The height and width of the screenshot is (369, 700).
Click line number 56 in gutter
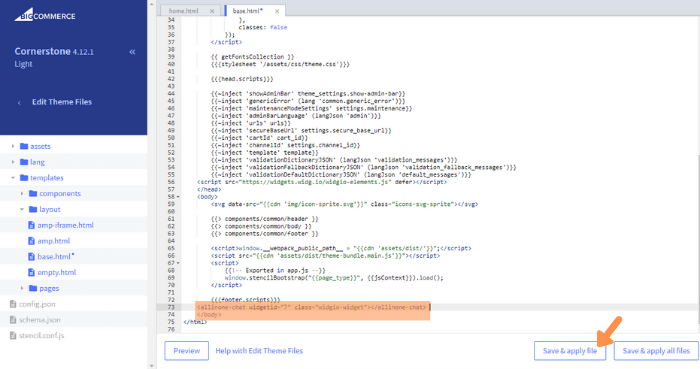[x=171, y=182]
